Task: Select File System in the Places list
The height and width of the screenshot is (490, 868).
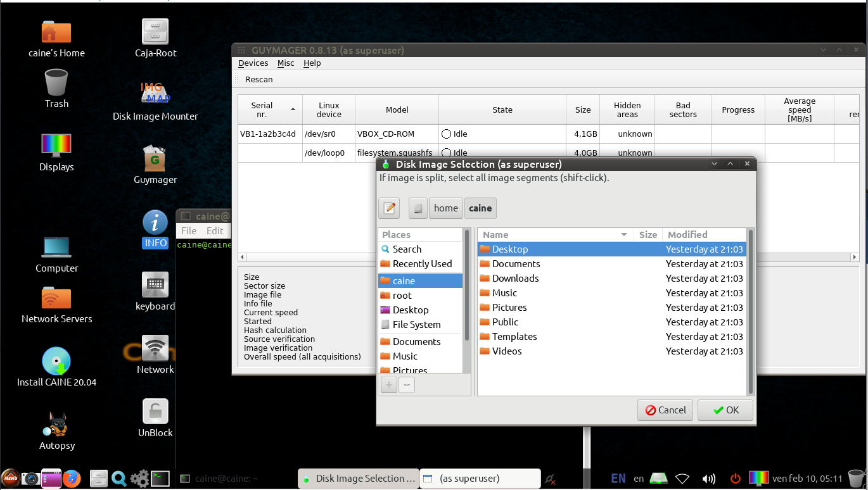Action: coord(416,325)
